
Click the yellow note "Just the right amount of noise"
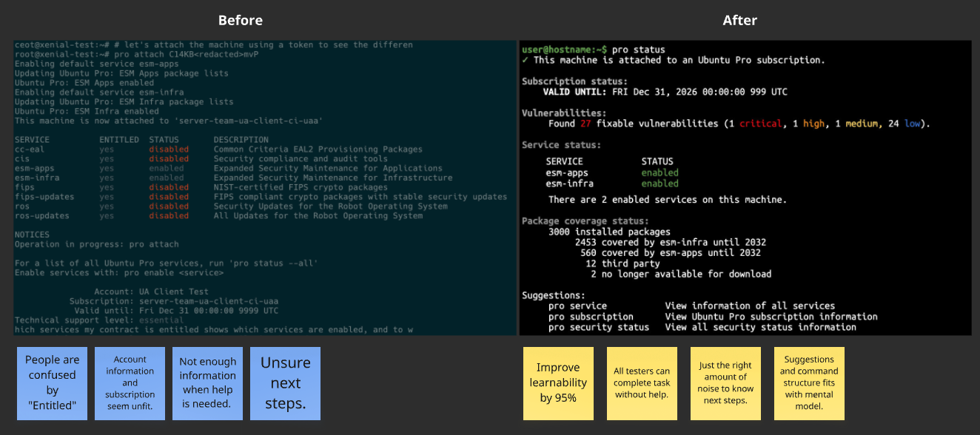coord(725,382)
